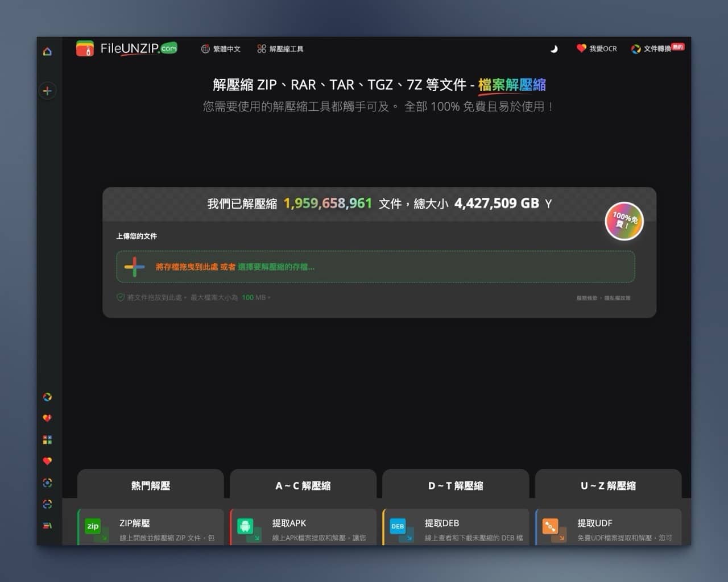Open the home icon in the sidebar

tap(47, 52)
